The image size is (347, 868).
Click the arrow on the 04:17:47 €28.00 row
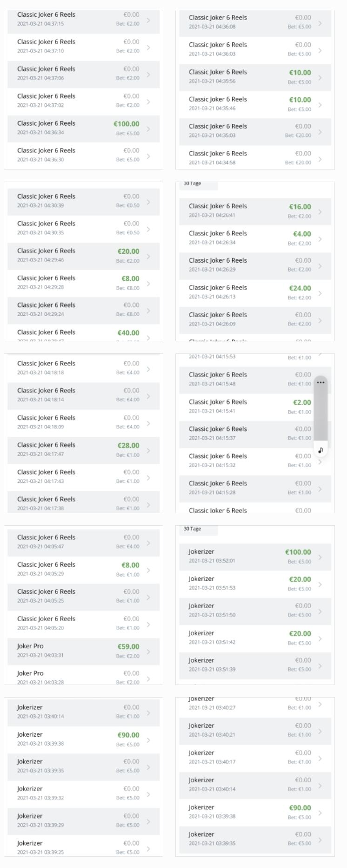(148, 450)
